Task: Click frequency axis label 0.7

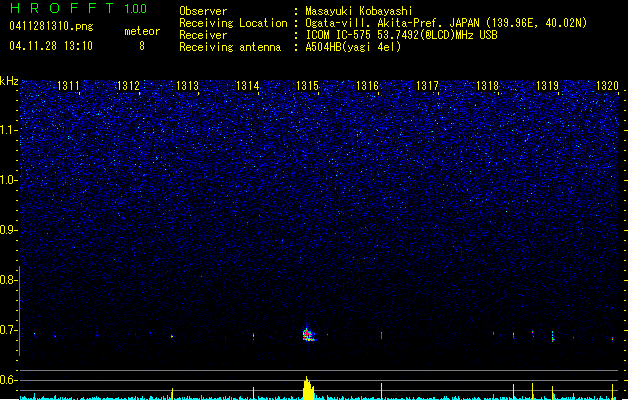Action: pyautogui.click(x=9, y=330)
